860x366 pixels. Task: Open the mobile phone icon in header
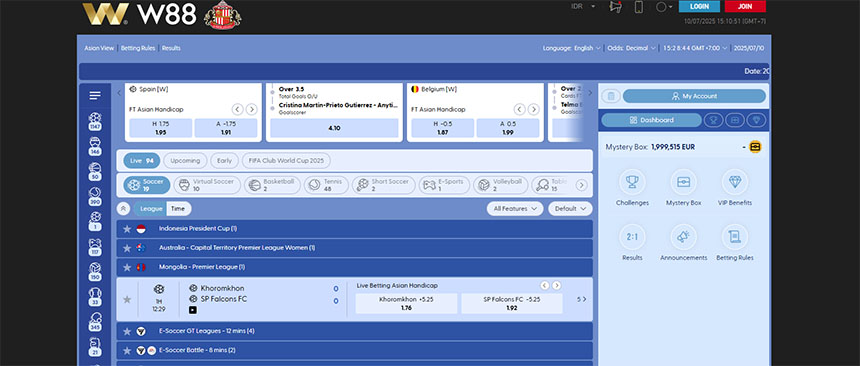coord(638,7)
